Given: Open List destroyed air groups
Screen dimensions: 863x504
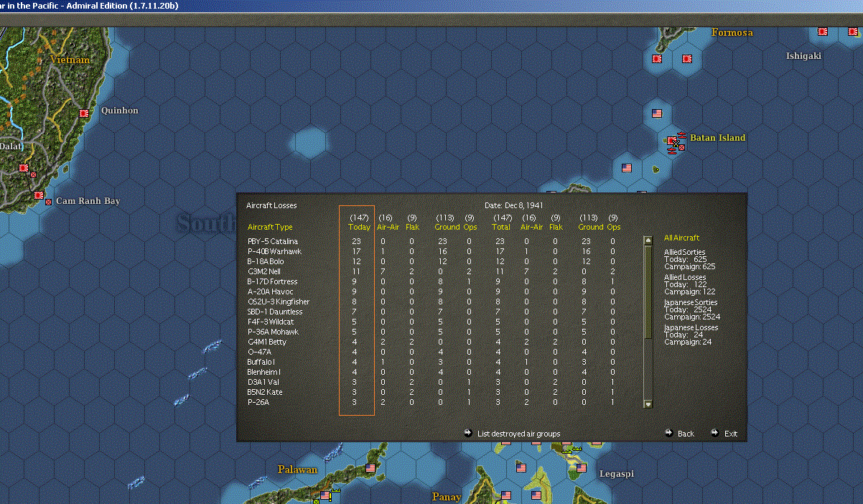Looking at the screenshot, I should pyautogui.click(x=518, y=434).
